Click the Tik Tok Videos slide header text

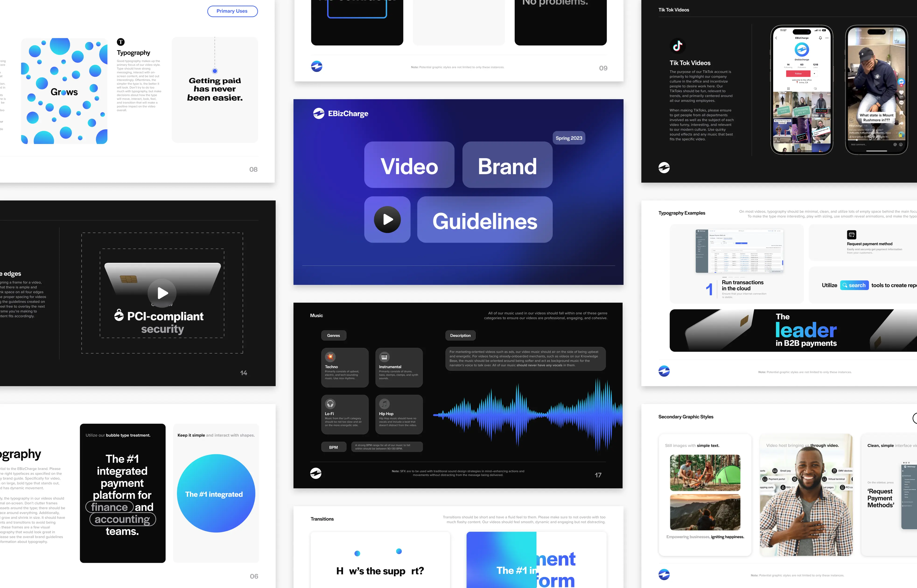tap(673, 10)
